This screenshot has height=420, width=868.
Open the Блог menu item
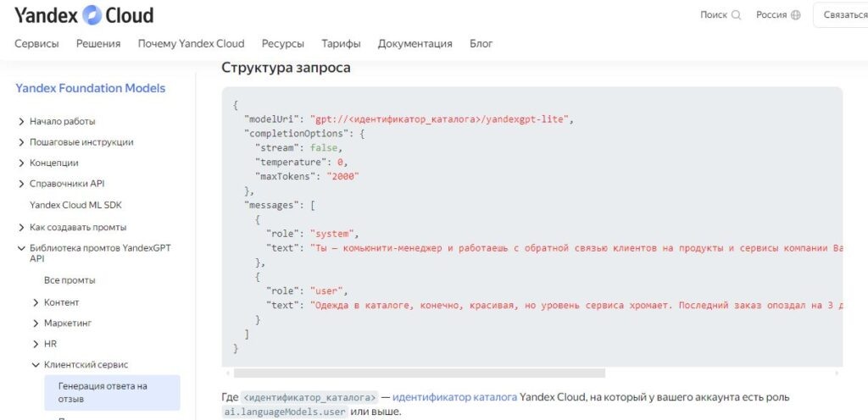[481, 44]
